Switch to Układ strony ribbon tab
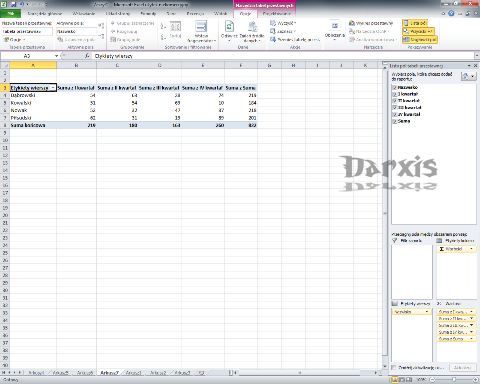This screenshot has height=384, width=480. click(118, 13)
